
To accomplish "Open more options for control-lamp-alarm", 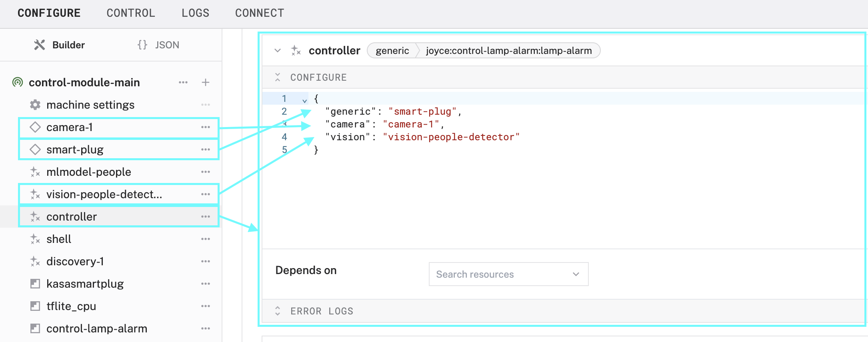I will [206, 328].
